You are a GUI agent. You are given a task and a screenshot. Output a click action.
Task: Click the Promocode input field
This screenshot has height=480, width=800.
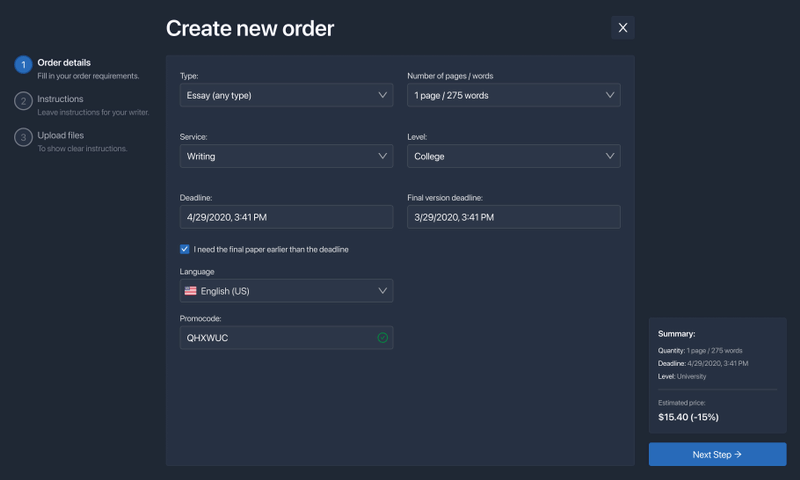[x=275, y=338]
